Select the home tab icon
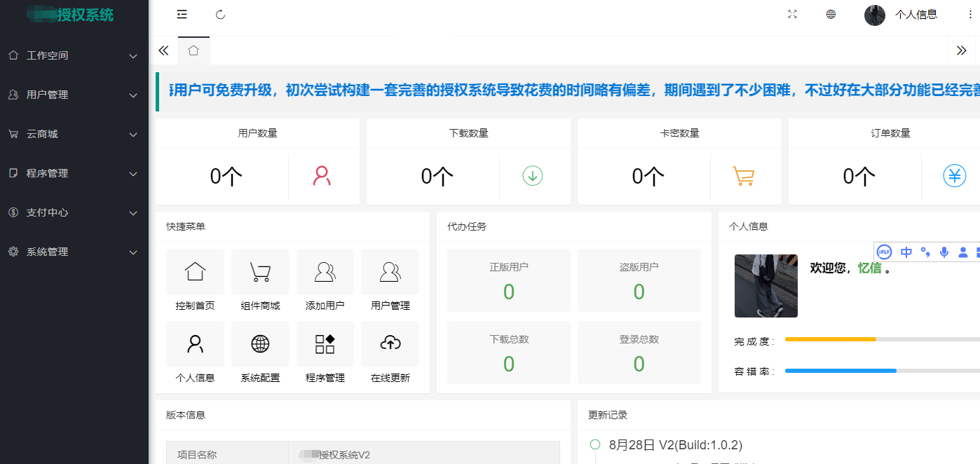 pyautogui.click(x=193, y=50)
